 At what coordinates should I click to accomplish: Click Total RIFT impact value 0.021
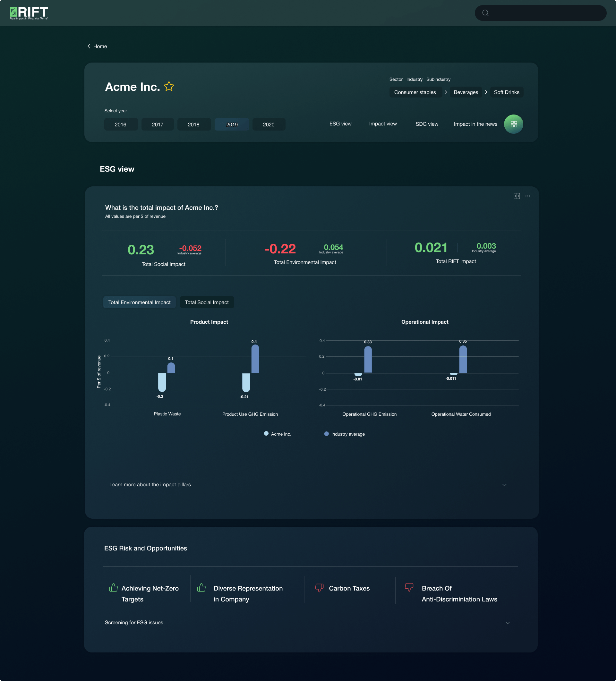(431, 248)
